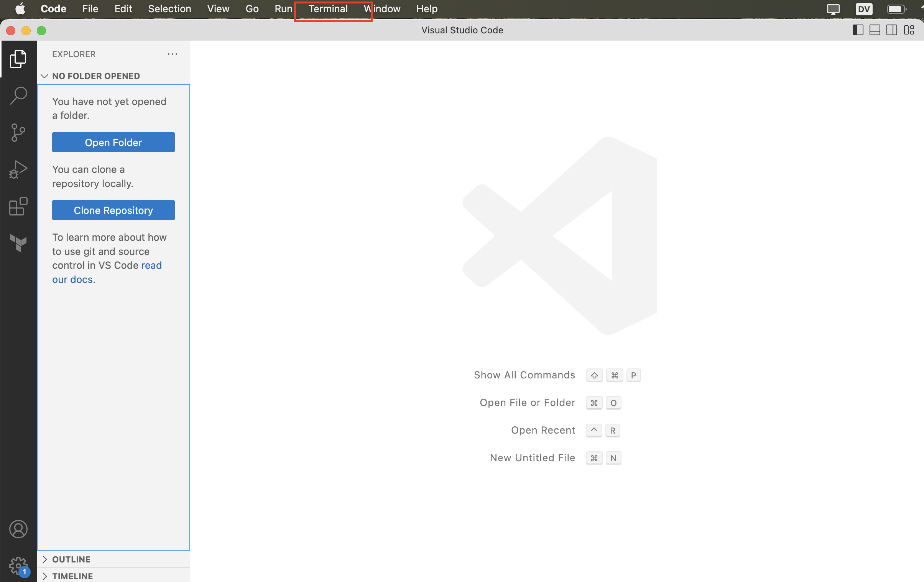Collapse the NO FOLDER OPENED section
The image size is (924, 582).
(45, 76)
